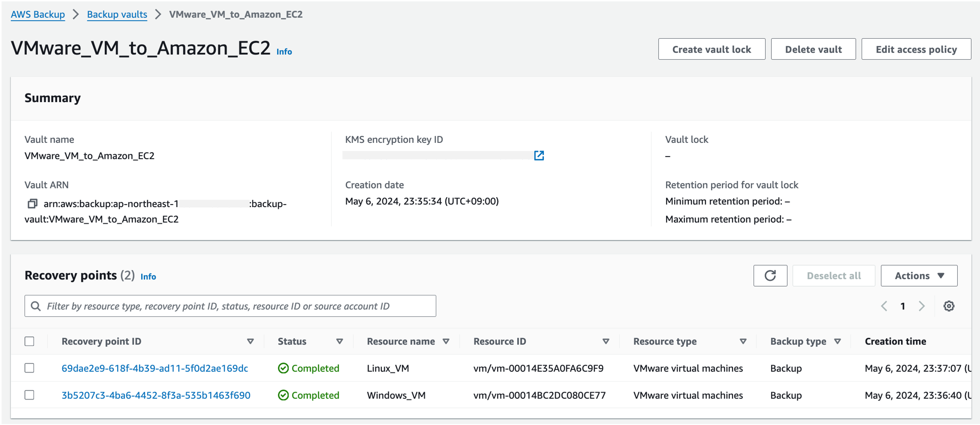The height and width of the screenshot is (425, 980).
Task: Copy the Vault ARN using copy icon
Action: pyautogui.click(x=32, y=204)
